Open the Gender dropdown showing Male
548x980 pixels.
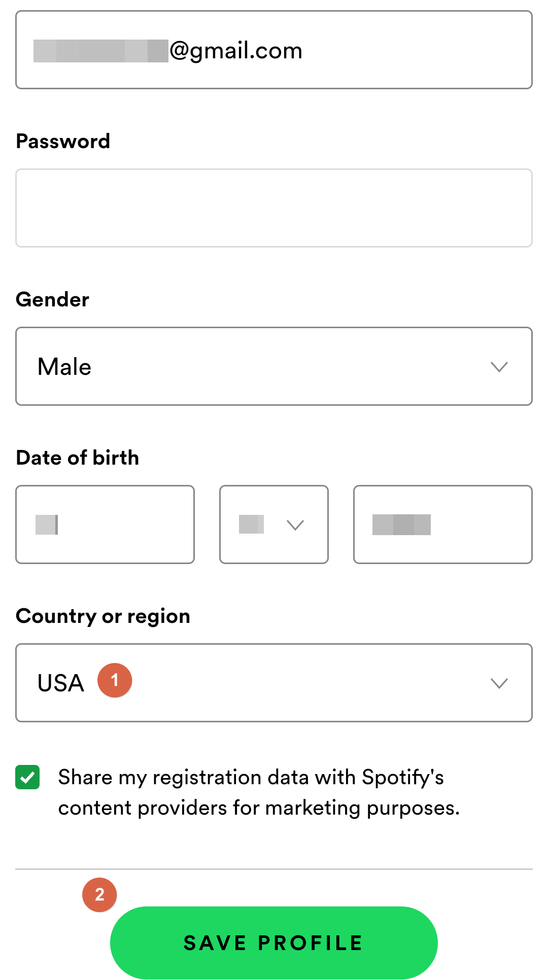click(x=274, y=366)
